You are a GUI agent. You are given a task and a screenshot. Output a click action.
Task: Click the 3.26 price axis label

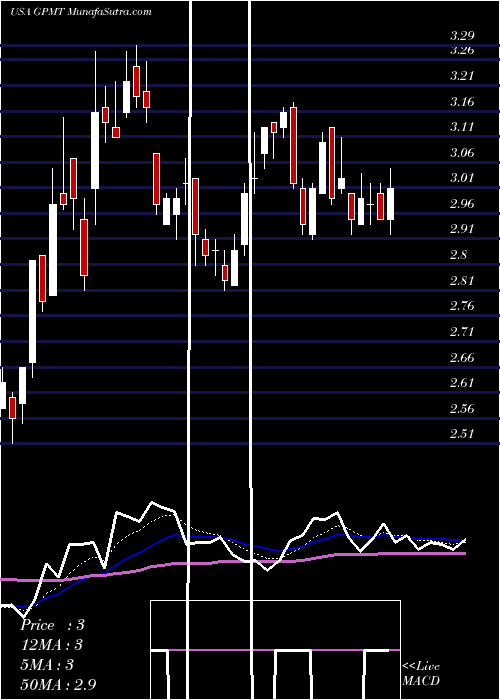[x=462, y=50]
